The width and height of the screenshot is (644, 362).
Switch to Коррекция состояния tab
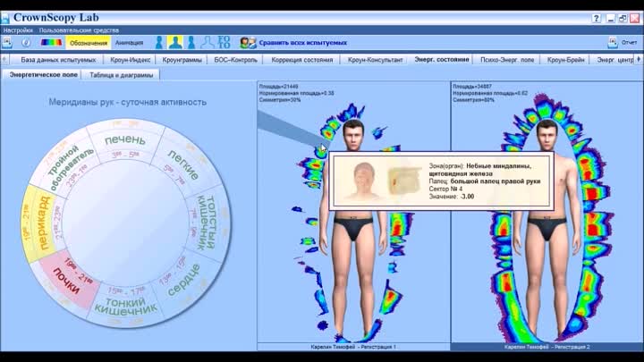tap(302, 60)
